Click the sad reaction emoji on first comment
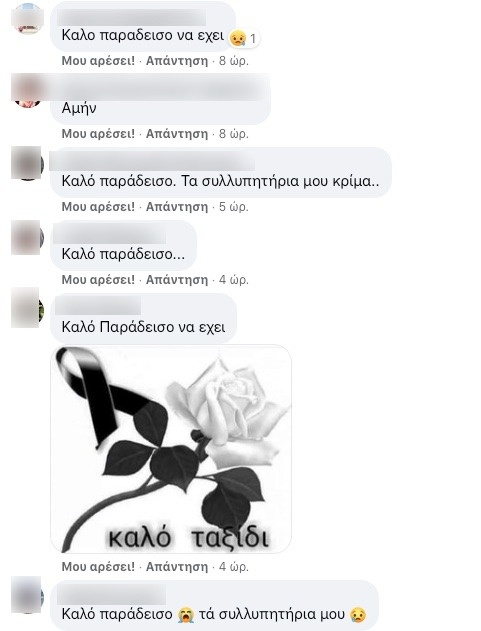Viewport: 481px width, 631px height. [237, 39]
